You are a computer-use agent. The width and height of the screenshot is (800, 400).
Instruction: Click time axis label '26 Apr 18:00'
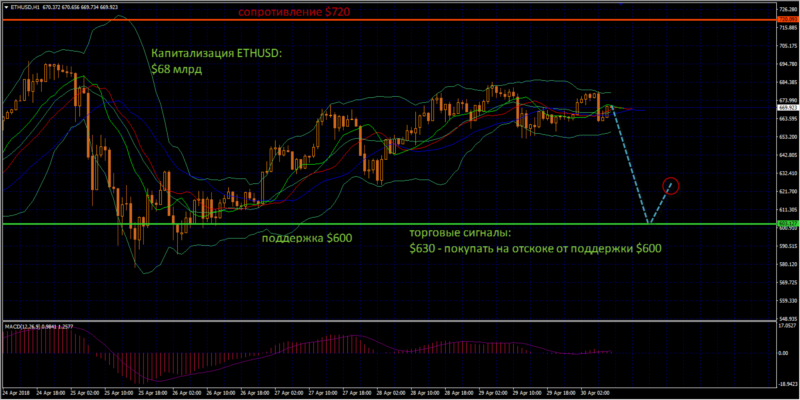pos(257,394)
